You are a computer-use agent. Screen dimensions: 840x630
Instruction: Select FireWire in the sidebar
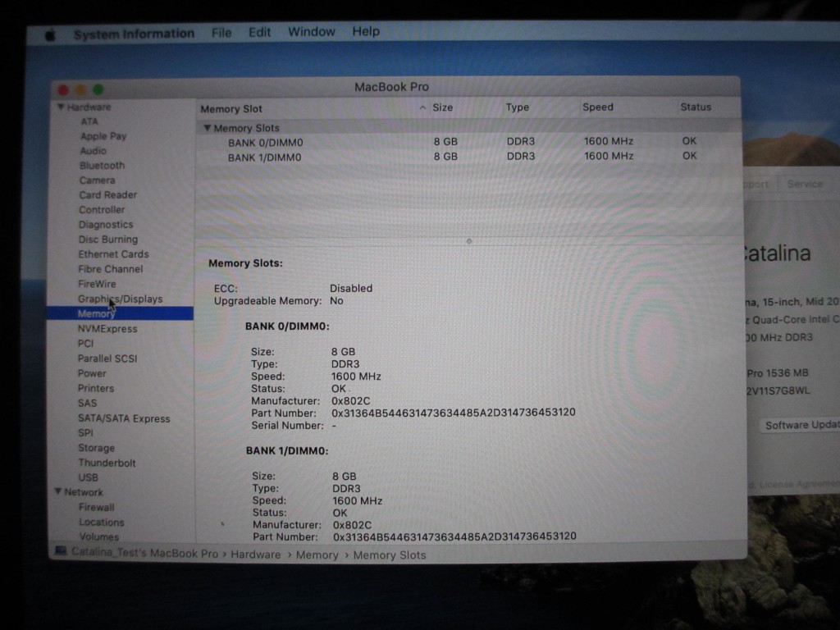(x=97, y=284)
